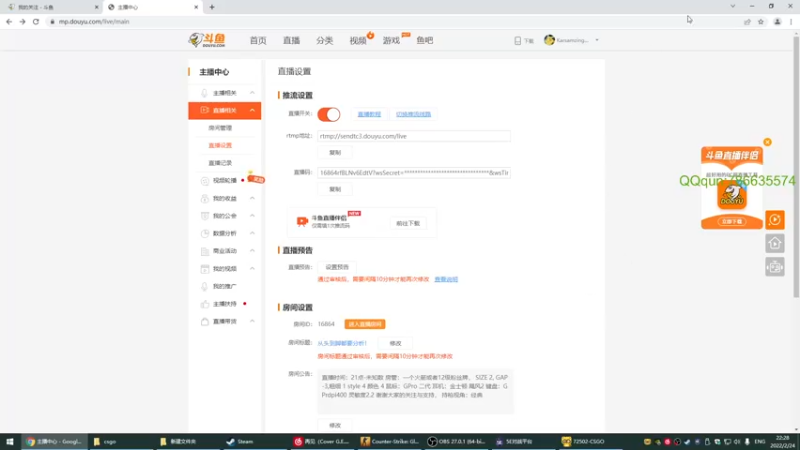Select 直播记录 in the sidebar
The height and width of the screenshot is (450, 800).
[x=220, y=163]
